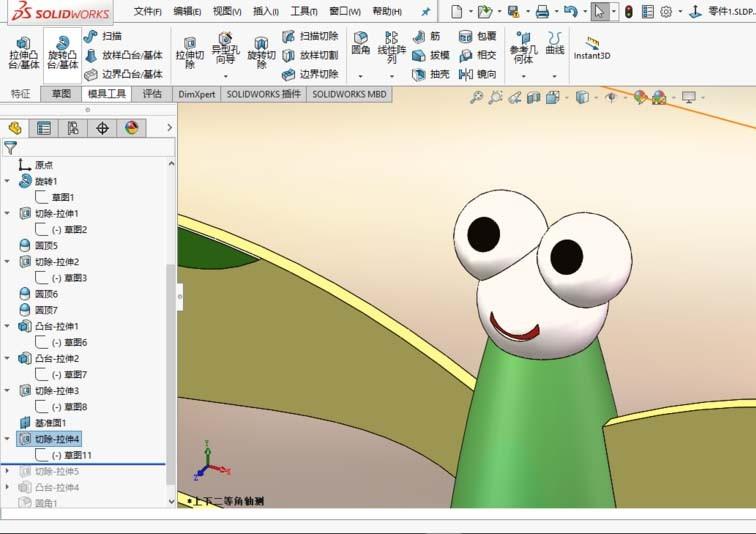Click the Print icon
756x534 pixels.
542,12
